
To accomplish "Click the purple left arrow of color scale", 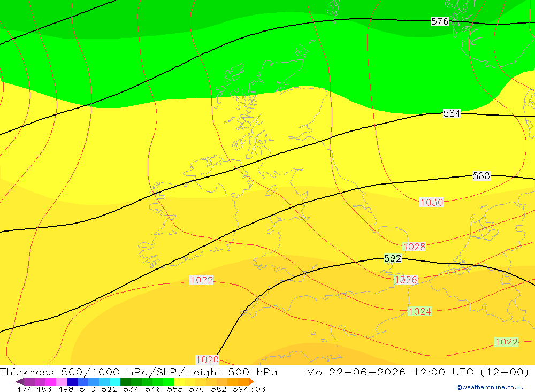I will tap(19, 381).
